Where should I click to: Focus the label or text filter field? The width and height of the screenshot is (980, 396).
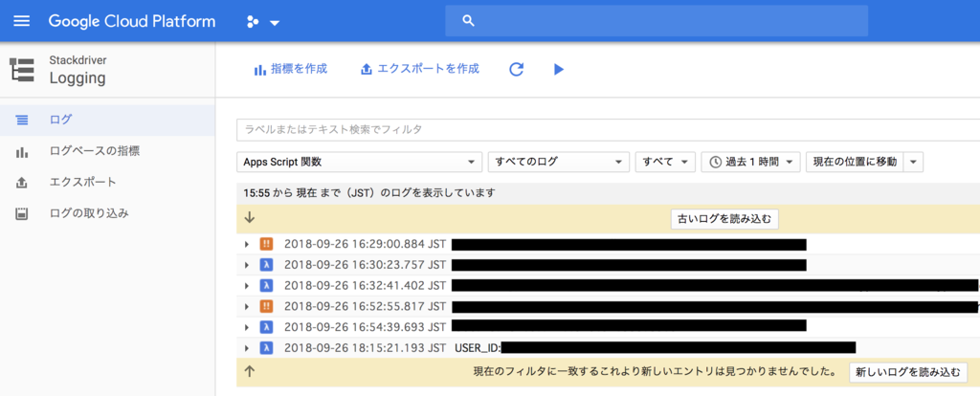tap(608, 130)
